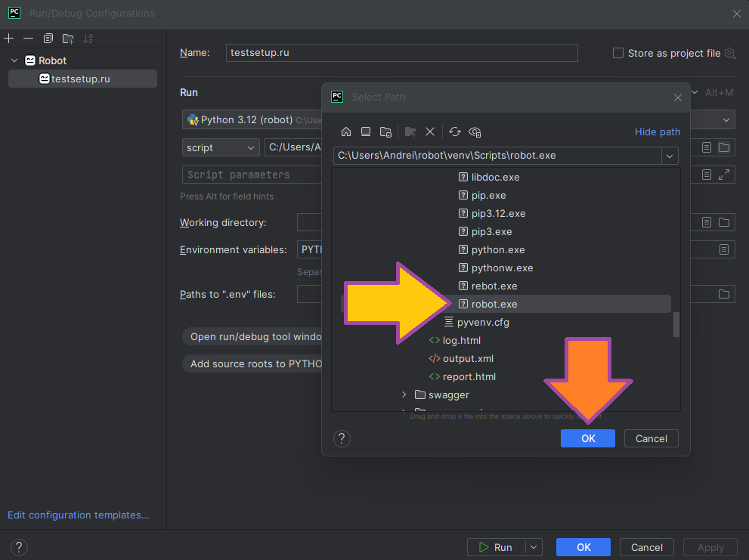
Task: Open the path history dropdown arrow
Action: point(670,156)
